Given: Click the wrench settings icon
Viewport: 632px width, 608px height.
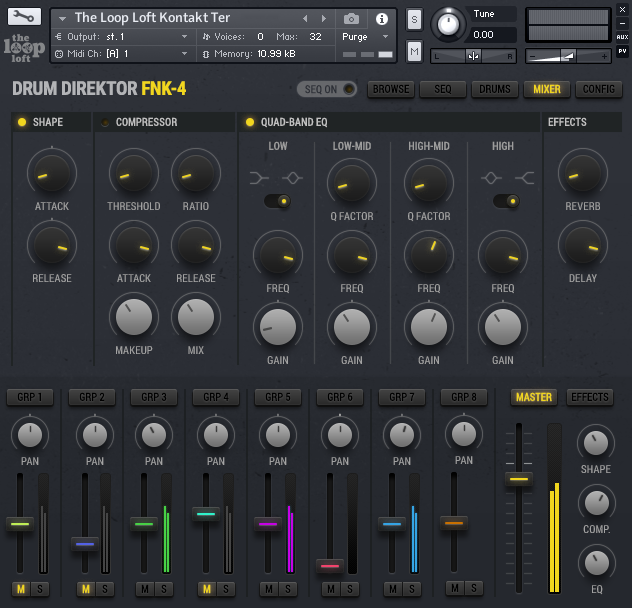Looking at the screenshot, I should click(25, 18).
